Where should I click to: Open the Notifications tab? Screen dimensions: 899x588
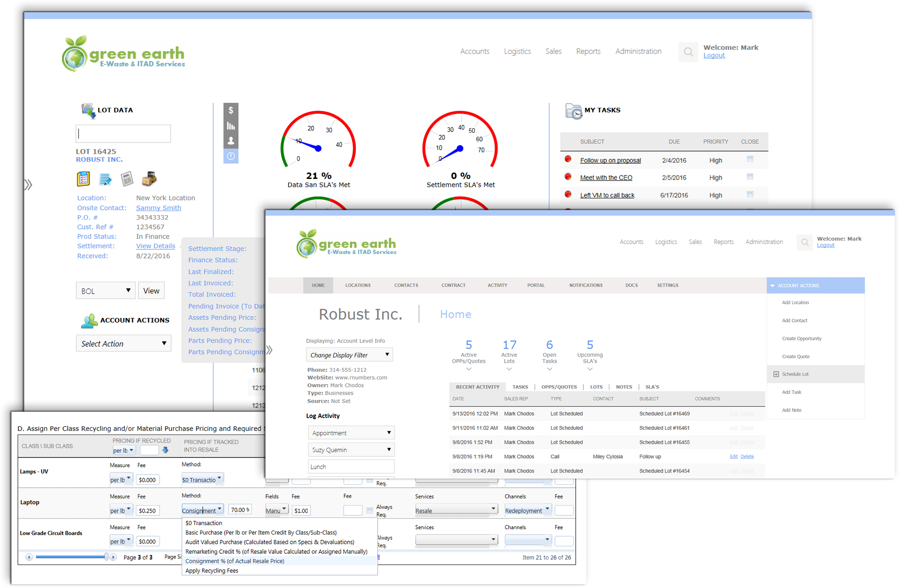(x=586, y=285)
